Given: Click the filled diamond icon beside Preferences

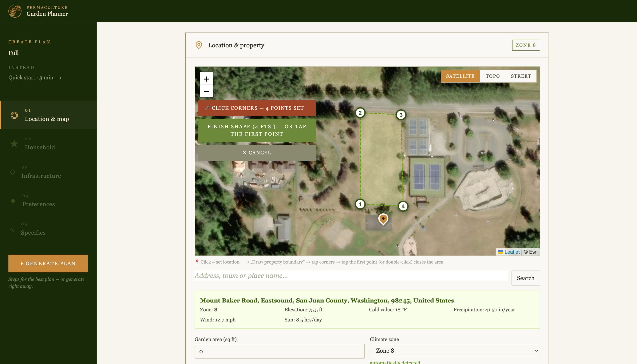Looking at the screenshot, I should (x=13, y=201).
